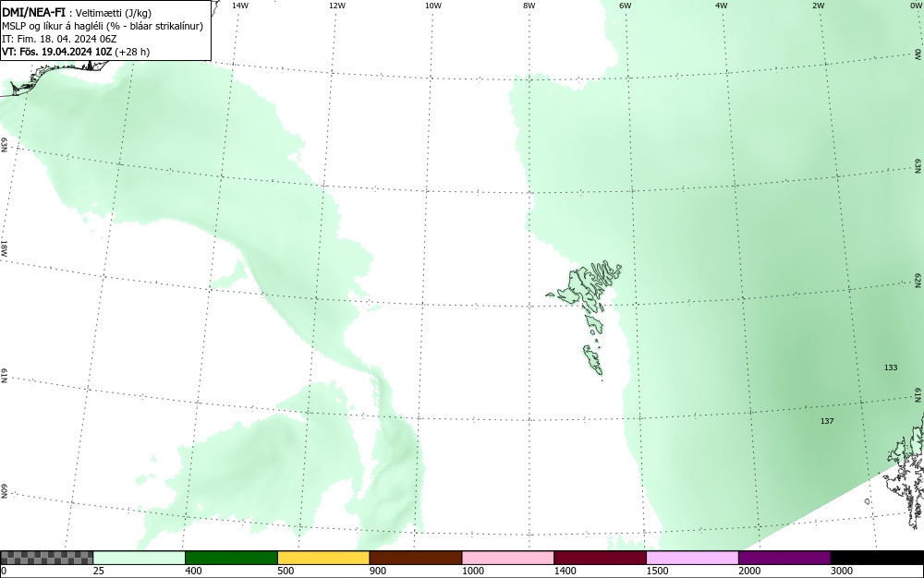Screen dimensions: 924x578
Task: Click the legend scale value 900
Action: [x=378, y=571]
